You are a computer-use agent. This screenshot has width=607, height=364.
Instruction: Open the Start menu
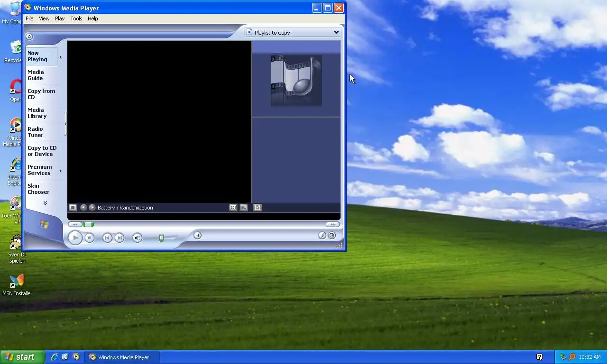(x=23, y=357)
